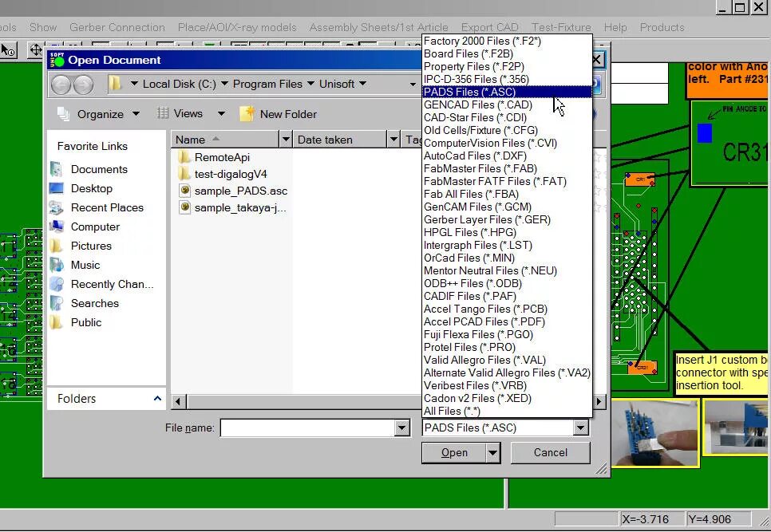Image resolution: width=771 pixels, height=532 pixels.
Task: Open Pictures favorite link
Action: point(91,246)
